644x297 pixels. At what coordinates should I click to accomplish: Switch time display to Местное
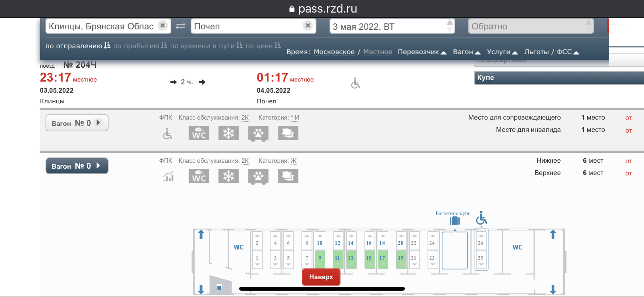coord(378,52)
